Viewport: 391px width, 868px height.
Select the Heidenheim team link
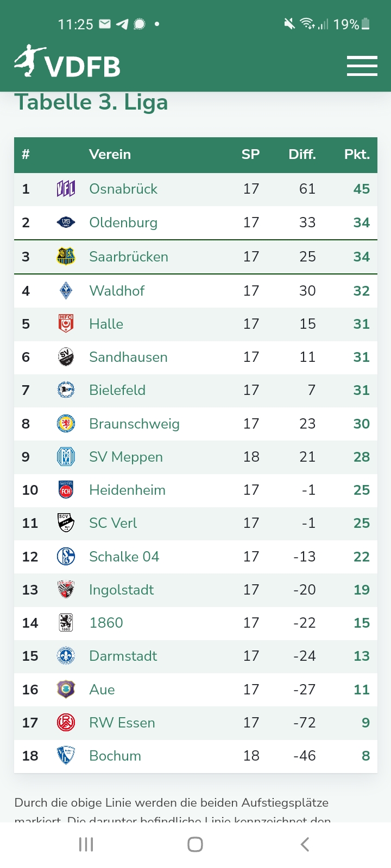pos(127,490)
